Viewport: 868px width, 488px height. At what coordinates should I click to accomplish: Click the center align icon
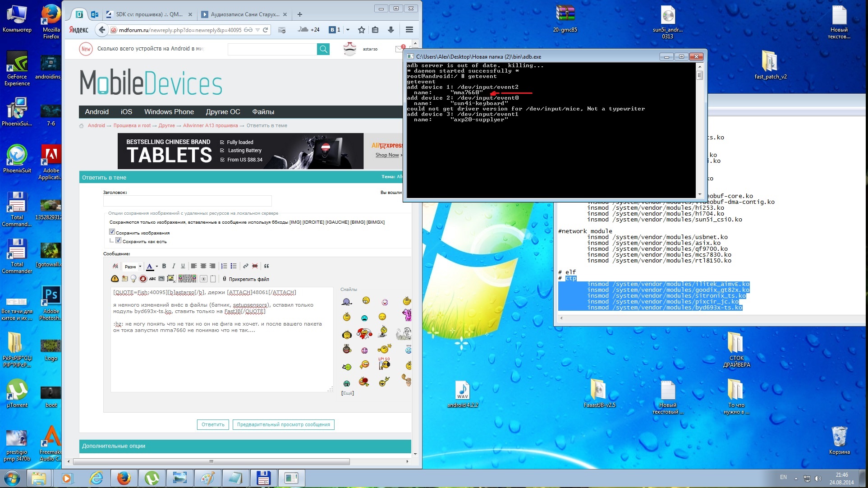coord(203,266)
